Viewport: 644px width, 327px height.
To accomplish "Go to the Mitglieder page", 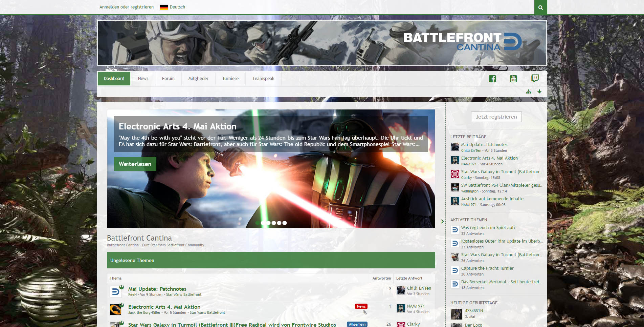I will 198,79.
